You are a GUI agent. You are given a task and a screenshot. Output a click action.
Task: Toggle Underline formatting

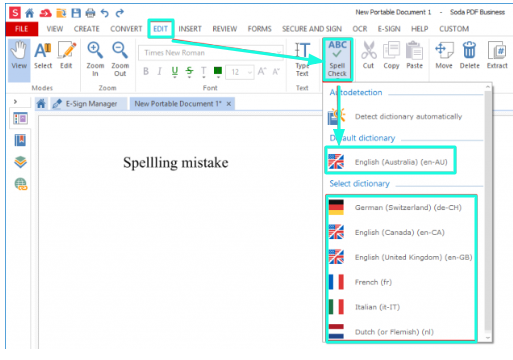click(x=175, y=72)
